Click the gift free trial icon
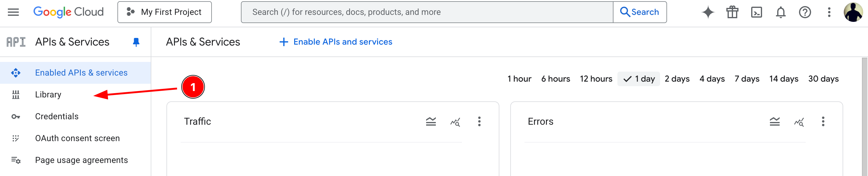The height and width of the screenshot is (176, 868). click(x=732, y=12)
